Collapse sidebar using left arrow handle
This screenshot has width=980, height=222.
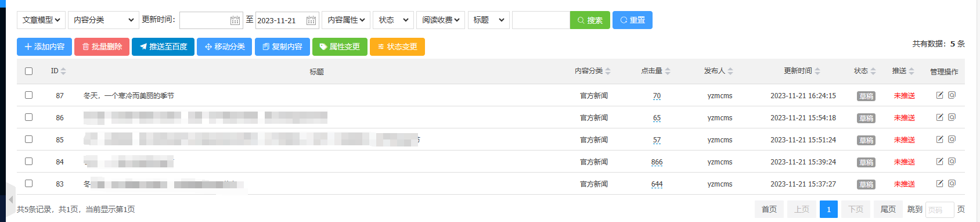(10, 200)
